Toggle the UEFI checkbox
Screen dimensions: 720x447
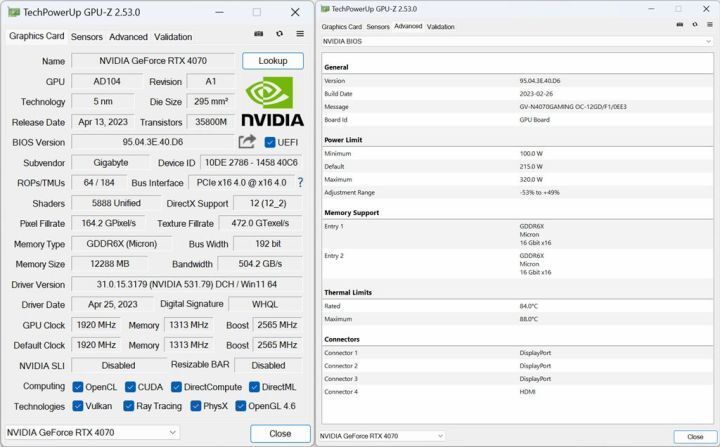pyautogui.click(x=270, y=142)
